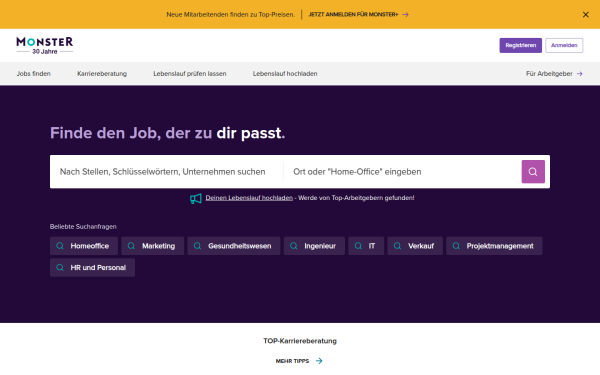Screen dimensions: 600x375
Task: Open the Jobs finden menu item
Action: tap(34, 74)
